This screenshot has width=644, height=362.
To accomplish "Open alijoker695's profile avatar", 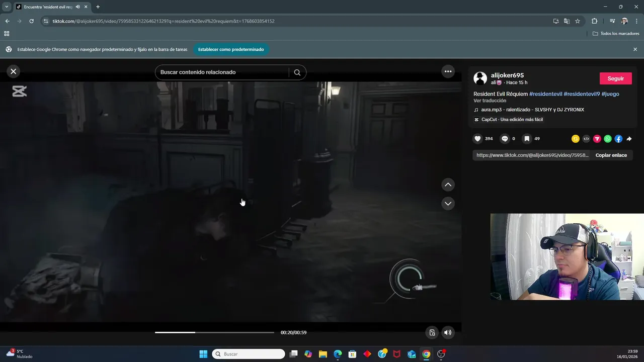I will coord(480,78).
